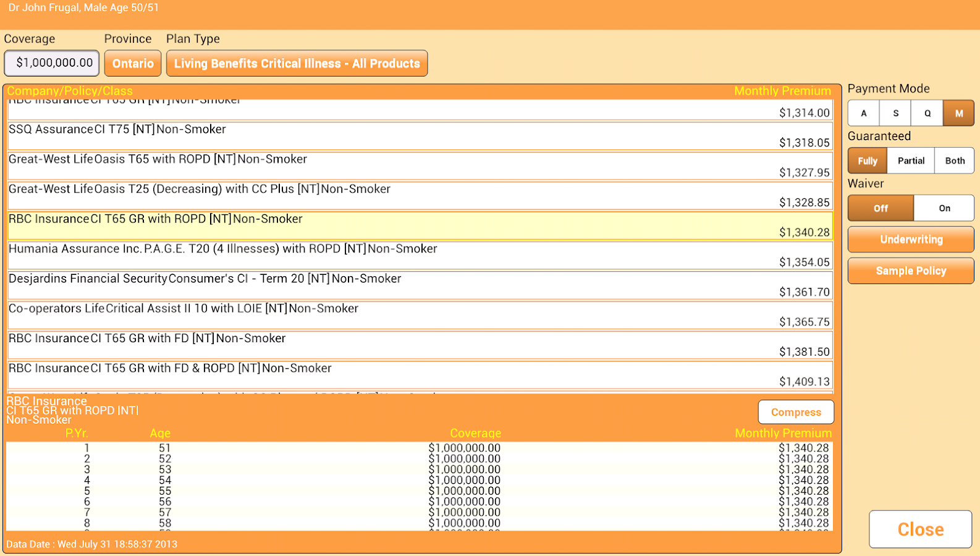Choose Partial guaranteed option
This screenshot has width=980, height=556.
(911, 161)
